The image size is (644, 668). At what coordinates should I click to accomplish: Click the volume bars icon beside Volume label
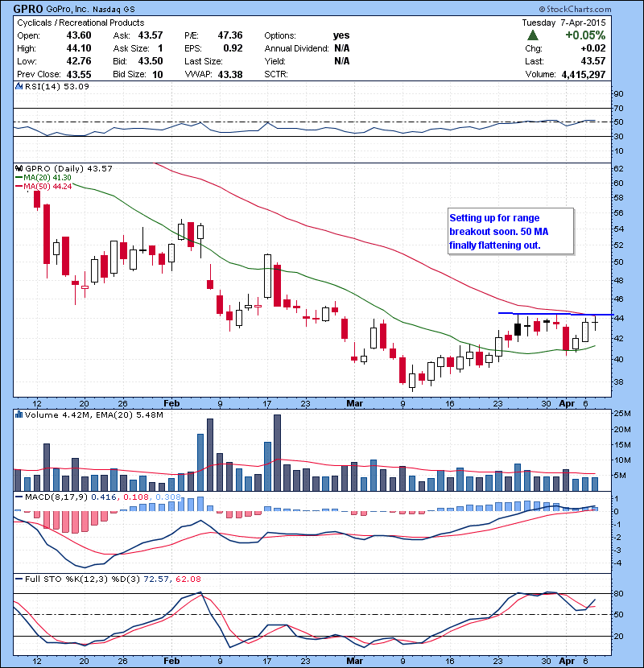pos(19,414)
